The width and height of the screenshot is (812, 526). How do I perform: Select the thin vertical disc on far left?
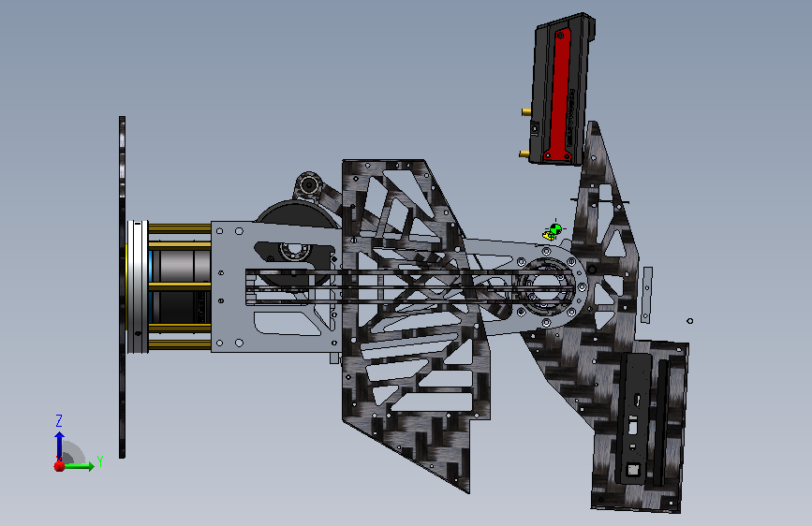(x=122, y=286)
